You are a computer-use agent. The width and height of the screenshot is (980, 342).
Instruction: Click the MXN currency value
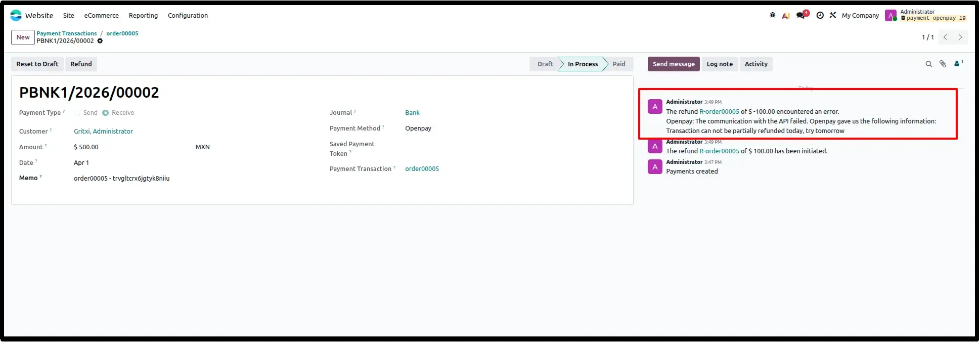(202, 147)
